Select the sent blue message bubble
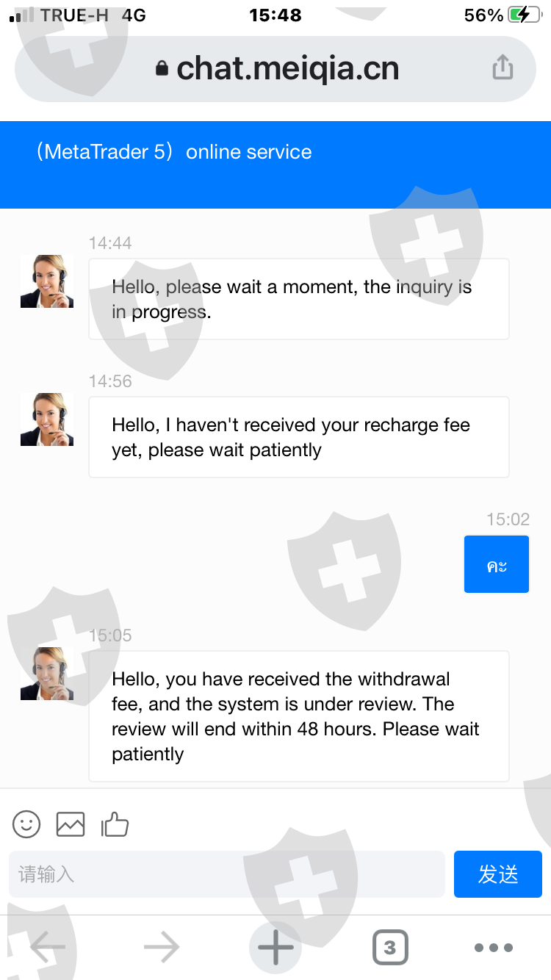This screenshot has width=551, height=980. tap(497, 564)
